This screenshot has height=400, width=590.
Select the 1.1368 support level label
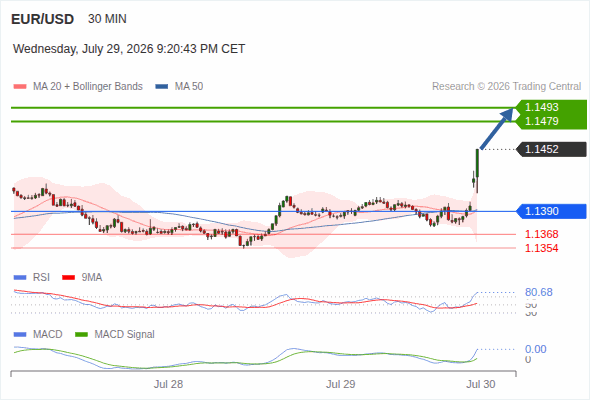pyautogui.click(x=541, y=234)
